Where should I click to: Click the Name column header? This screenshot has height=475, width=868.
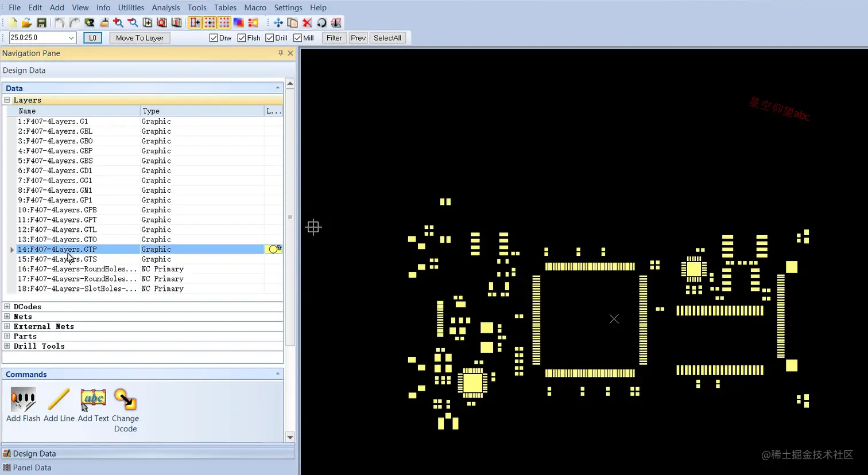(78, 111)
